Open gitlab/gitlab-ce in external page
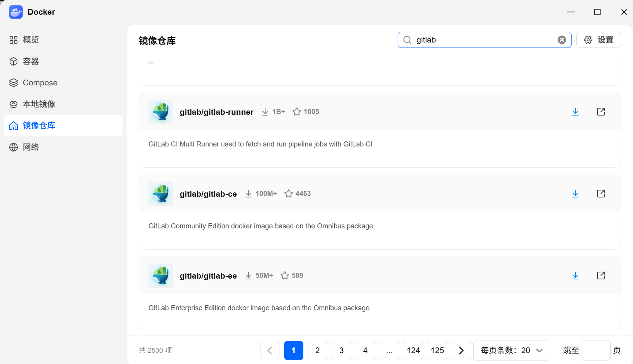Viewport: 633px width, 364px height. tap(601, 194)
